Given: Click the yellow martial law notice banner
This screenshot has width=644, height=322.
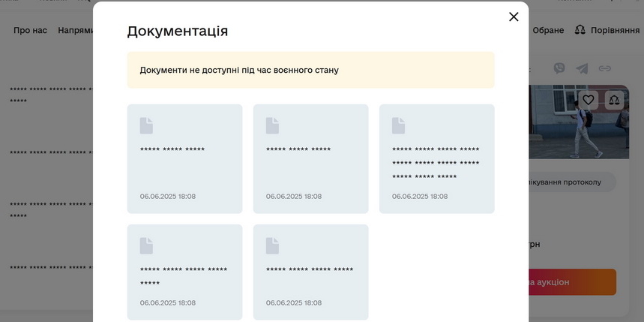Looking at the screenshot, I should coord(310,70).
